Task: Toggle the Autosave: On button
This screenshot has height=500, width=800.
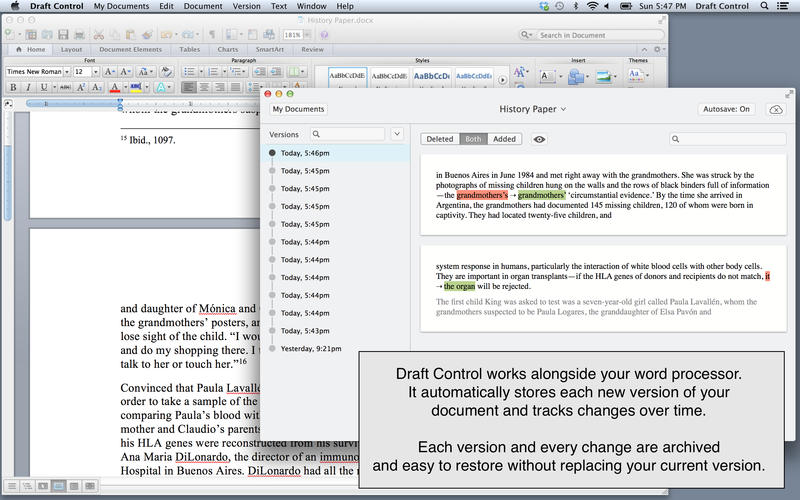Action: coord(726,109)
